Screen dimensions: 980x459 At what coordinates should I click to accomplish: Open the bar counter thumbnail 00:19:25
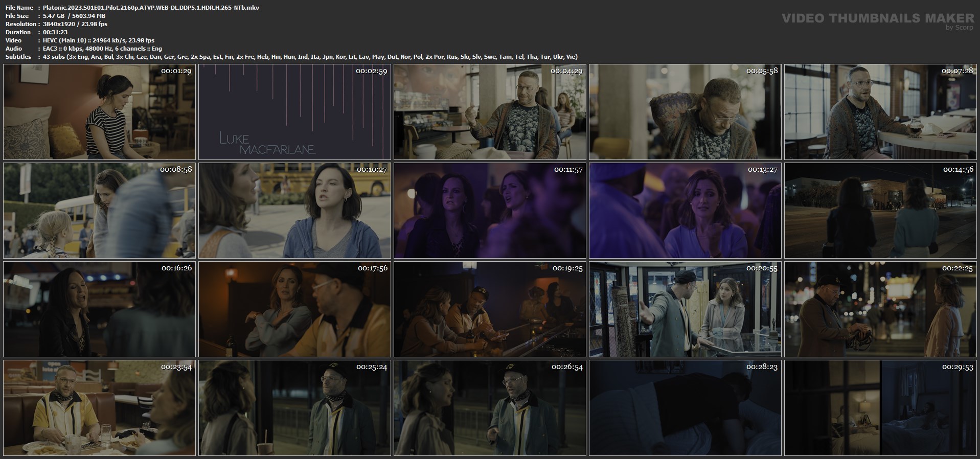(490, 309)
